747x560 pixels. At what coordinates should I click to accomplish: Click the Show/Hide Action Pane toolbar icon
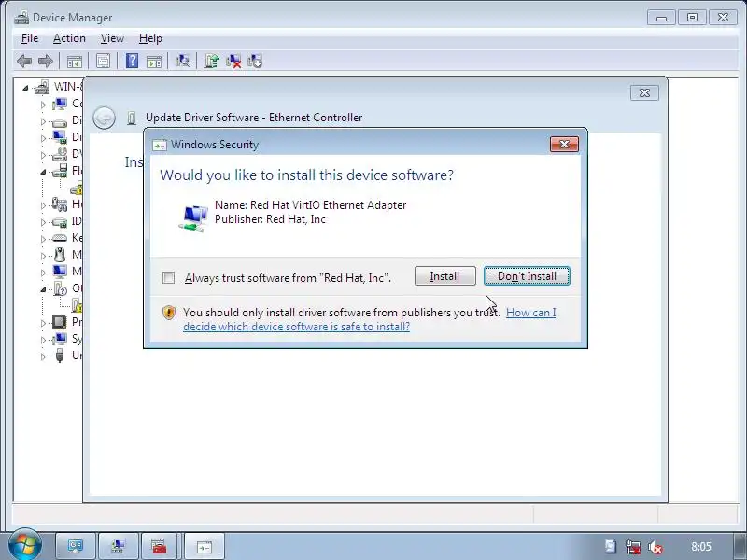pos(154,62)
